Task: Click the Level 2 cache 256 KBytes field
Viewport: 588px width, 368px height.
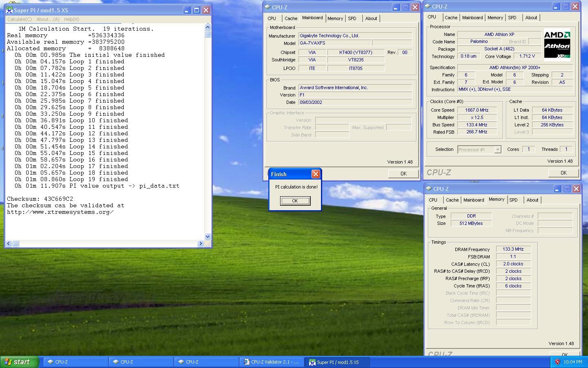Action: click(x=552, y=125)
